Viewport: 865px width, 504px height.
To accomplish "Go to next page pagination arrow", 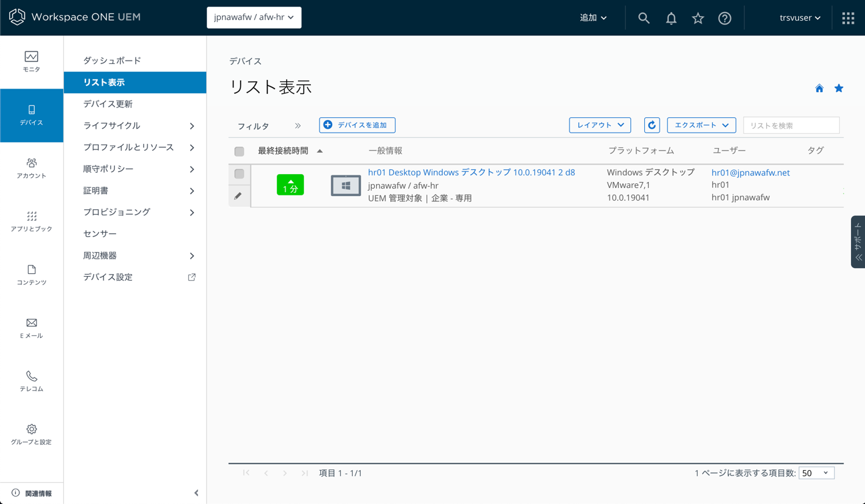I will (285, 473).
